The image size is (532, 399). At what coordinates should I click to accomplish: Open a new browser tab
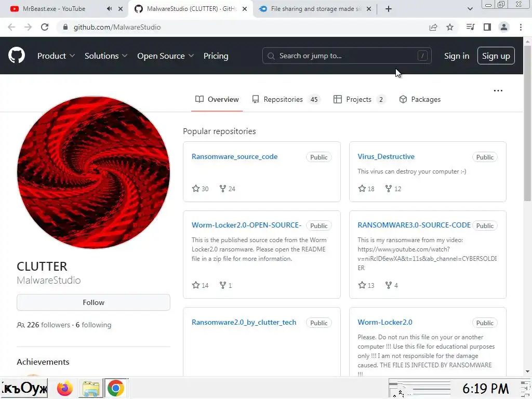pyautogui.click(x=389, y=9)
